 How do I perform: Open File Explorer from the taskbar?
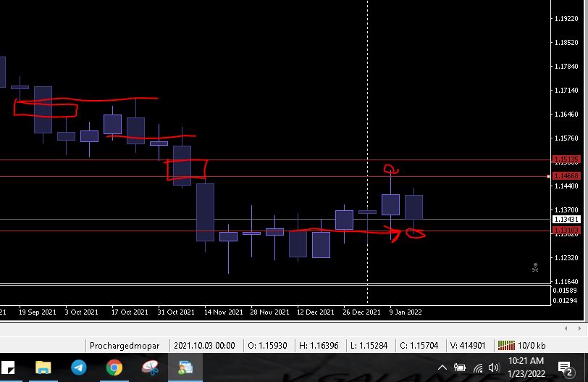(43, 368)
